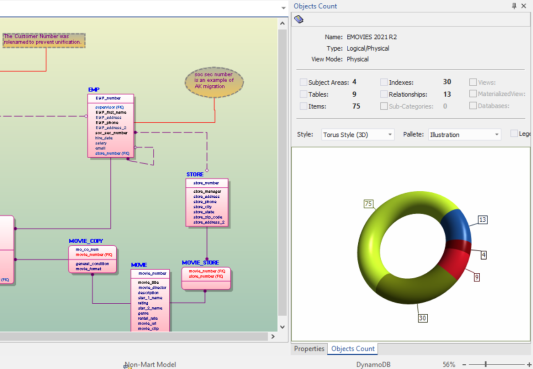Click the book icon in Objects Count toolbar
This screenshot has width=533, height=369.
click(299, 19)
